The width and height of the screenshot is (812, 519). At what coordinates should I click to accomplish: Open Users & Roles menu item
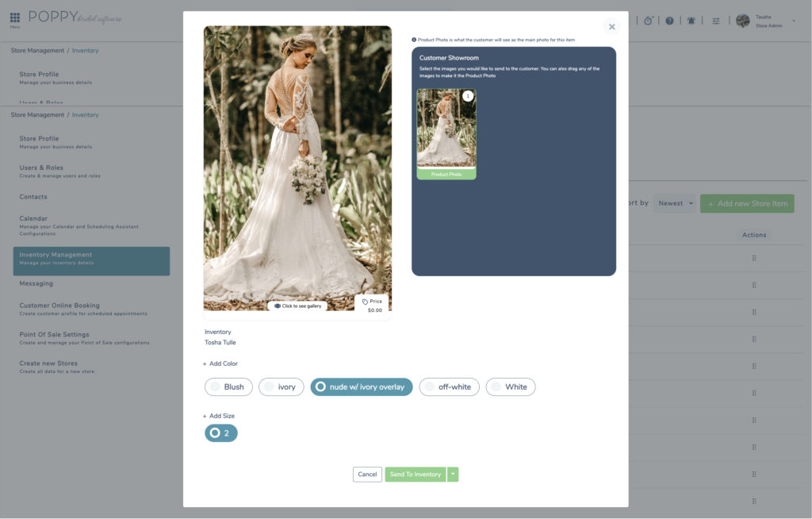pos(59,171)
